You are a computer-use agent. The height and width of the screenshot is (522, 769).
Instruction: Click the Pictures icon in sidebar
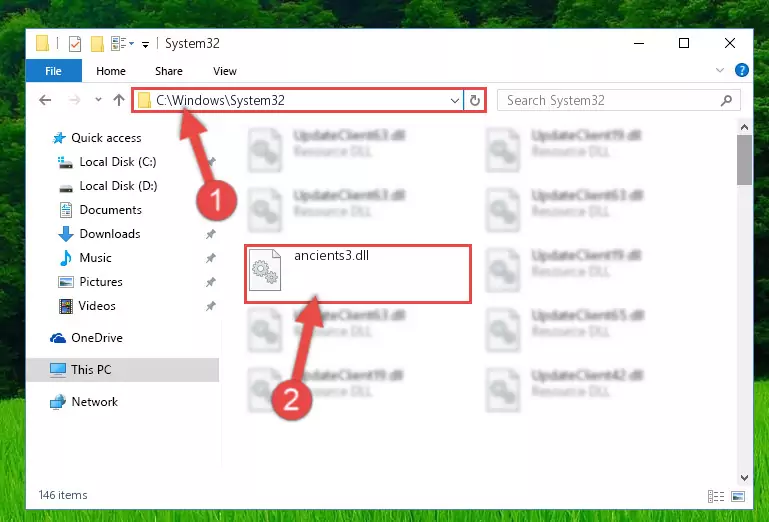(66, 282)
